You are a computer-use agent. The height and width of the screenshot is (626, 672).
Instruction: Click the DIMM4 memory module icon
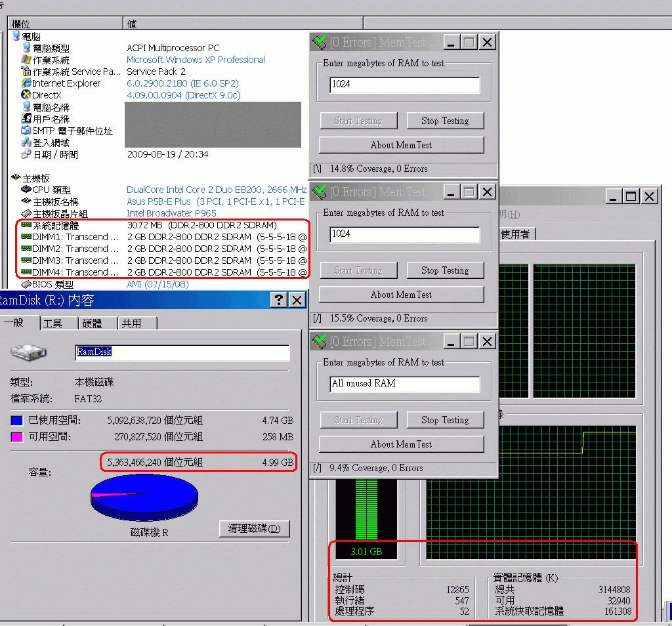point(26,272)
